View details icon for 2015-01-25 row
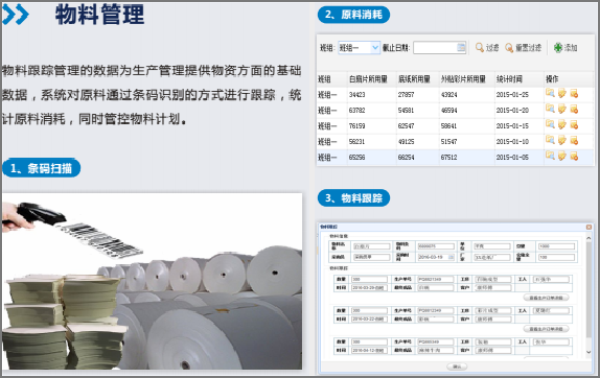 pos(550,93)
